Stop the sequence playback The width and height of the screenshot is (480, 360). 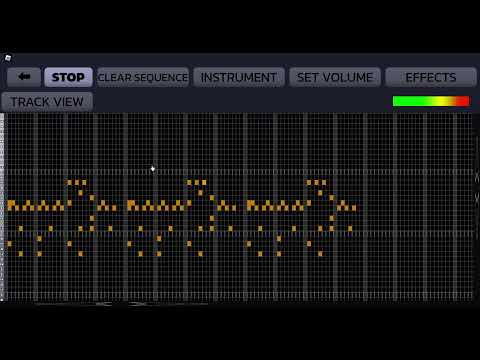click(68, 77)
